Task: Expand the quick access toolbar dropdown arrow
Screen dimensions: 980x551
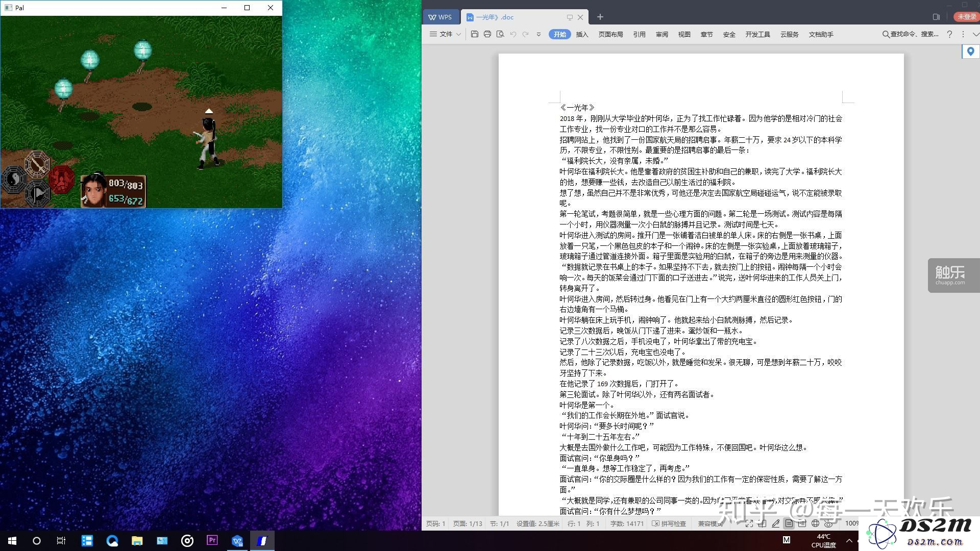Action: coord(538,34)
